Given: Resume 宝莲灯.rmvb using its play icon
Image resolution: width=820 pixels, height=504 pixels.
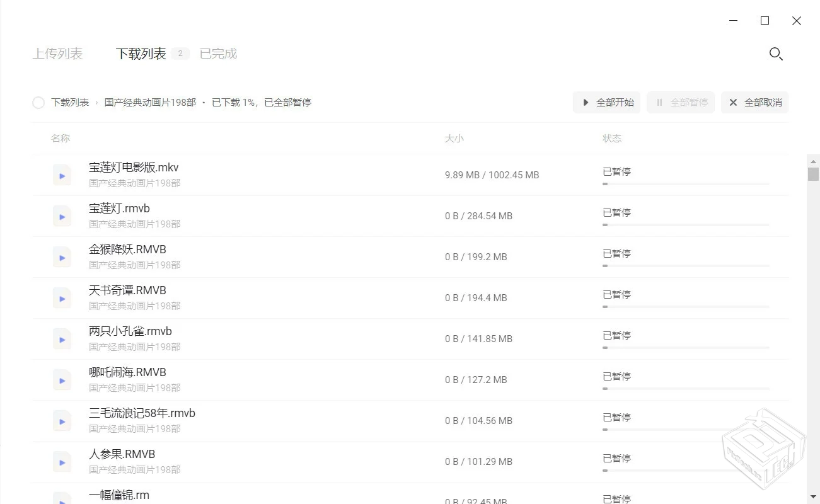Looking at the screenshot, I should pos(62,216).
